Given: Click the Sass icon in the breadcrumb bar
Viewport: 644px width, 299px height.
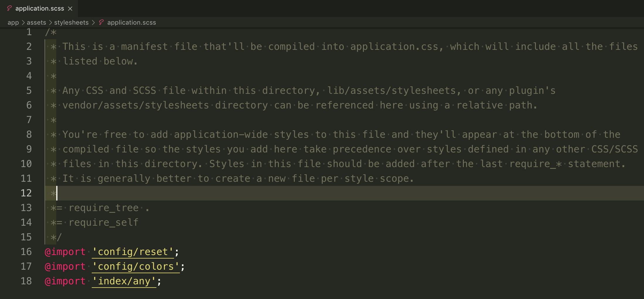Looking at the screenshot, I should tap(101, 22).
